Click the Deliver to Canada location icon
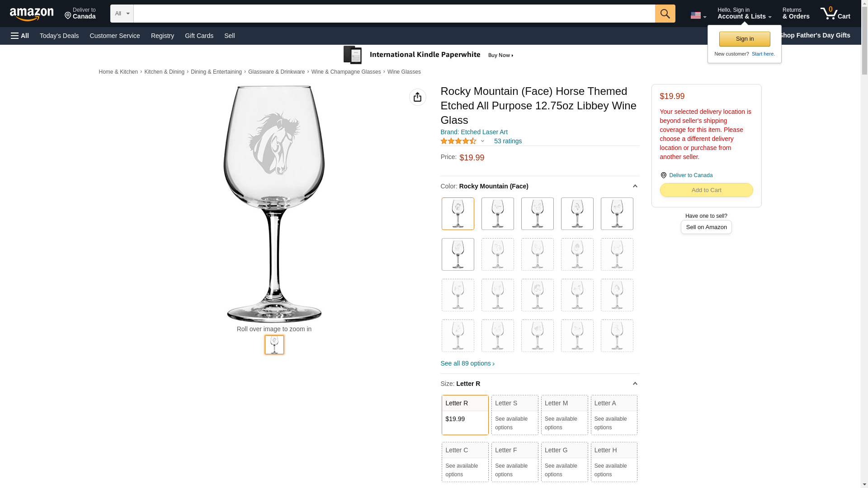 [x=663, y=175]
